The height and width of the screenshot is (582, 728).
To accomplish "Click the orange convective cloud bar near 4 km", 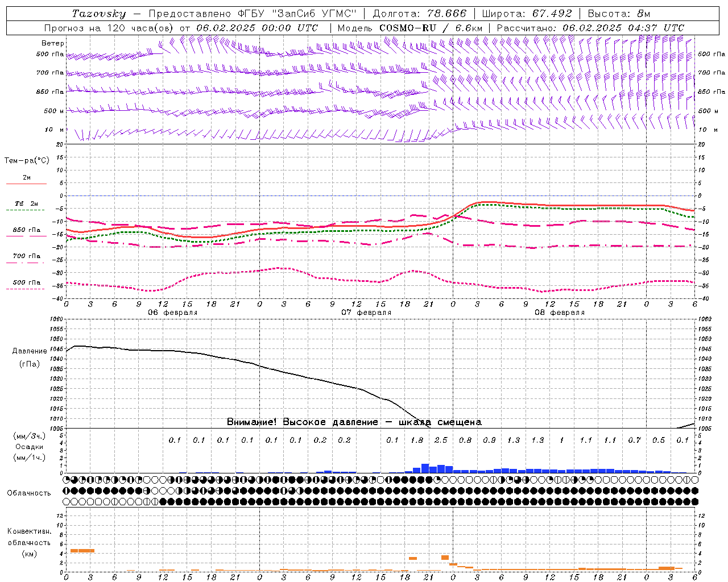I will (x=82, y=551).
